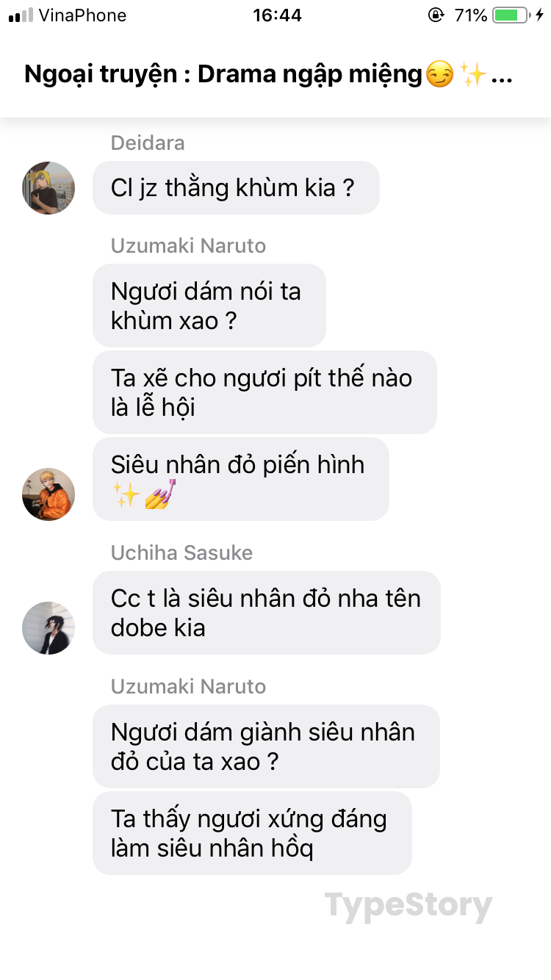This screenshot has height=980, width=551.
Task: Tap Deidara's avatar picture
Action: point(48,188)
